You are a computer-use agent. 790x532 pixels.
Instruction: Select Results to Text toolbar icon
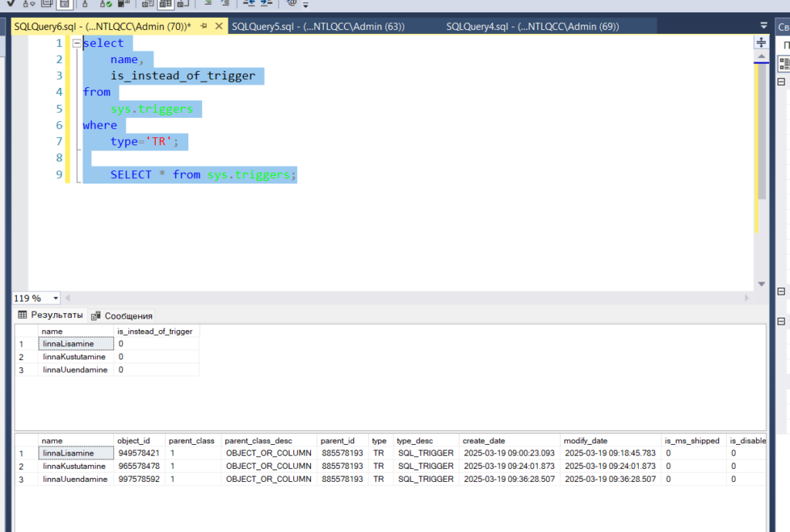pyautogui.click(x=147, y=4)
